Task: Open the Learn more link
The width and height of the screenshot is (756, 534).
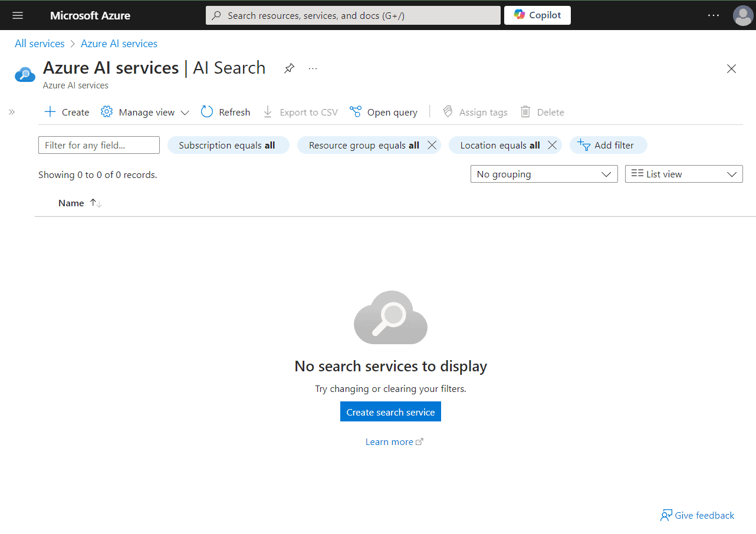Action: point(395,442)
